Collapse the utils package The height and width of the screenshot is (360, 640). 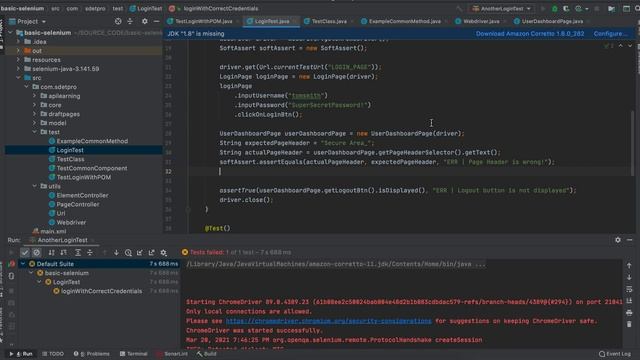(x=35, y=186)
